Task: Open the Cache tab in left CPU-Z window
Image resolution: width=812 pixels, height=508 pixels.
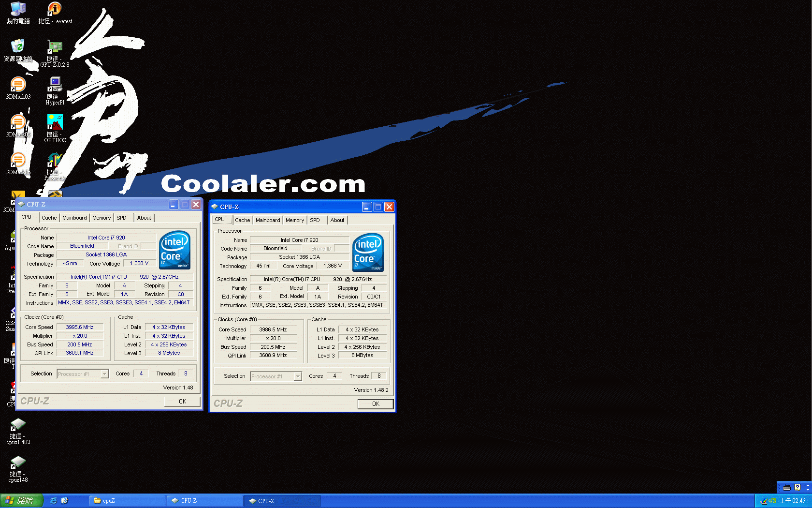Action: pos(49,218)
